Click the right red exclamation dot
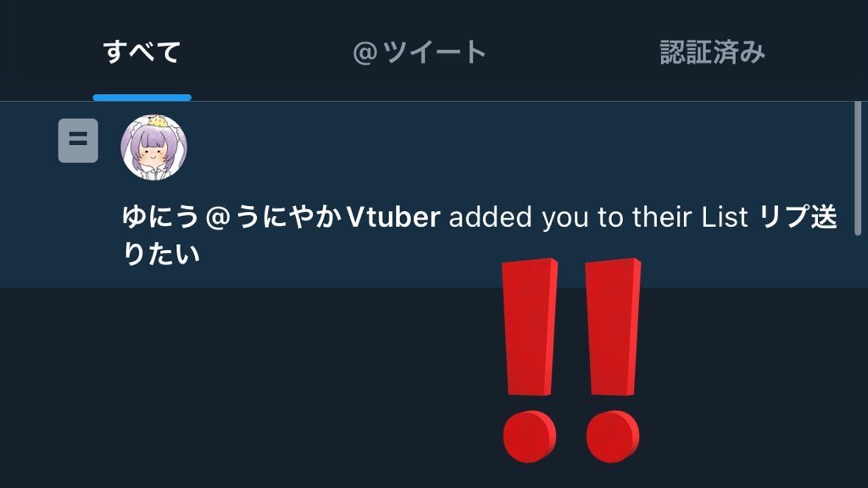This screenshot has height=488, width=868. point(612,436)
